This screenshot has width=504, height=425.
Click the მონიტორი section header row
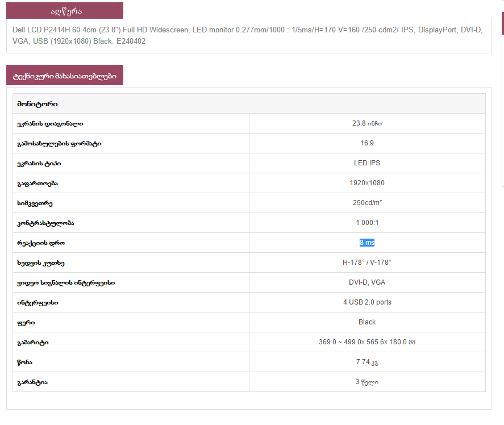(x=249, y=103)
